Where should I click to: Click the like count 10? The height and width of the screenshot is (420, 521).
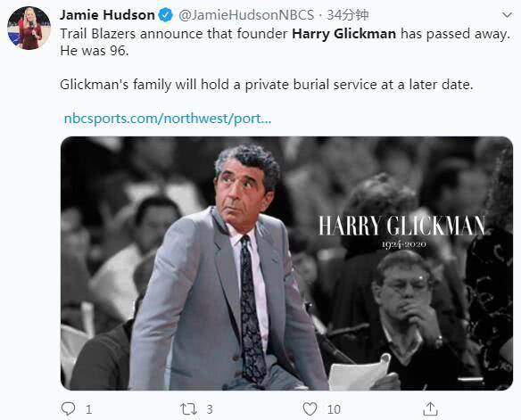(334, 409)
